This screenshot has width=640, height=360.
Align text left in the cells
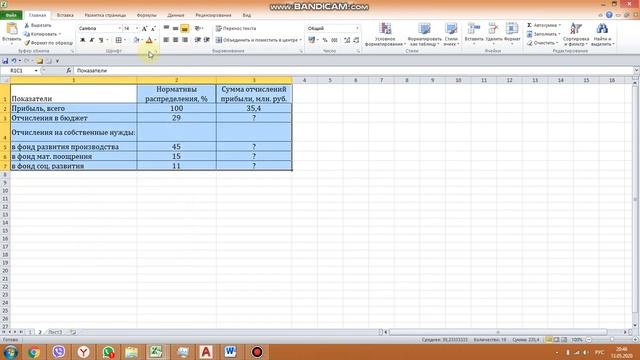click(166, 40)
